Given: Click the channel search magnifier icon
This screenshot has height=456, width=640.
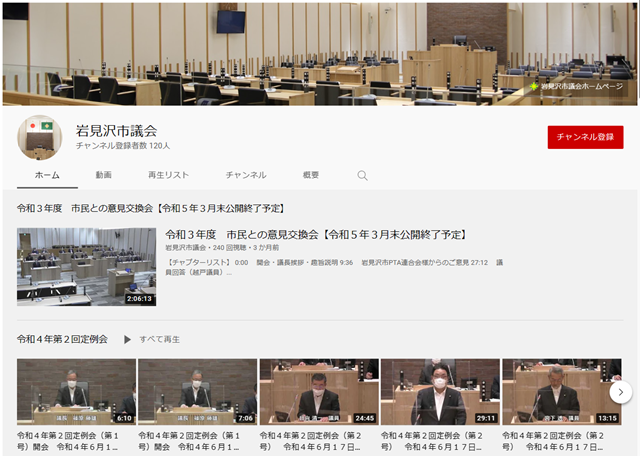Looking at the screenshot, I should 363,175.
